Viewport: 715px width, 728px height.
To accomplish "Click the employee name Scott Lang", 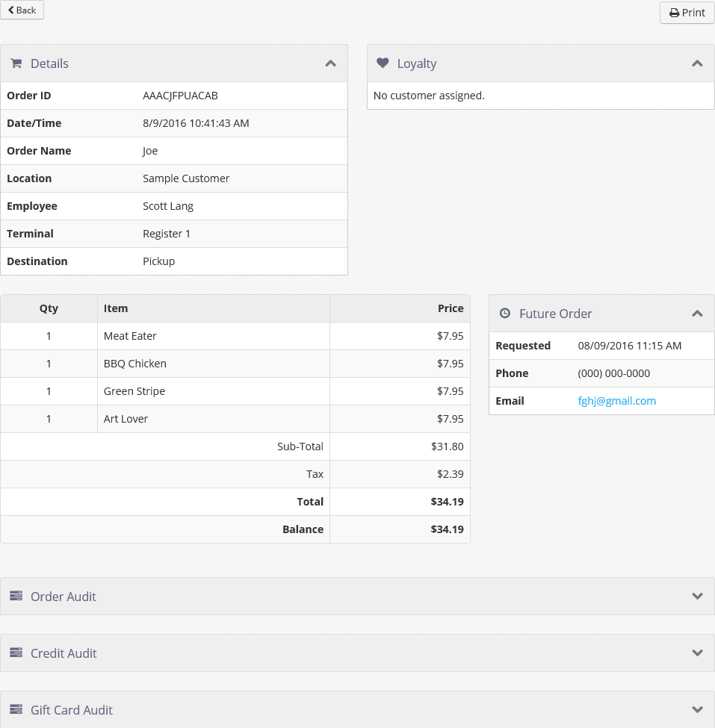I will click(x=167, y=206).
